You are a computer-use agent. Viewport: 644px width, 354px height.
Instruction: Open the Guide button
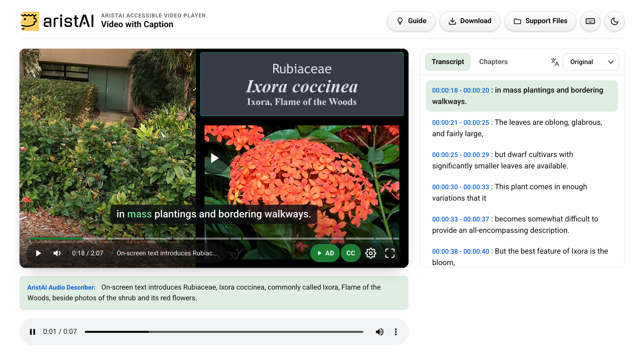411,21
